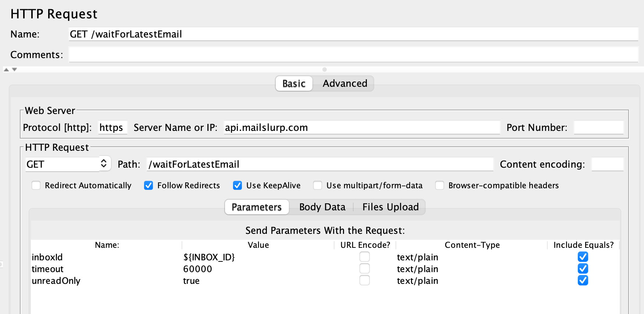Screen dimensions: 644x314
Task: Open the Parameters tab
Action: coord(257,207)
